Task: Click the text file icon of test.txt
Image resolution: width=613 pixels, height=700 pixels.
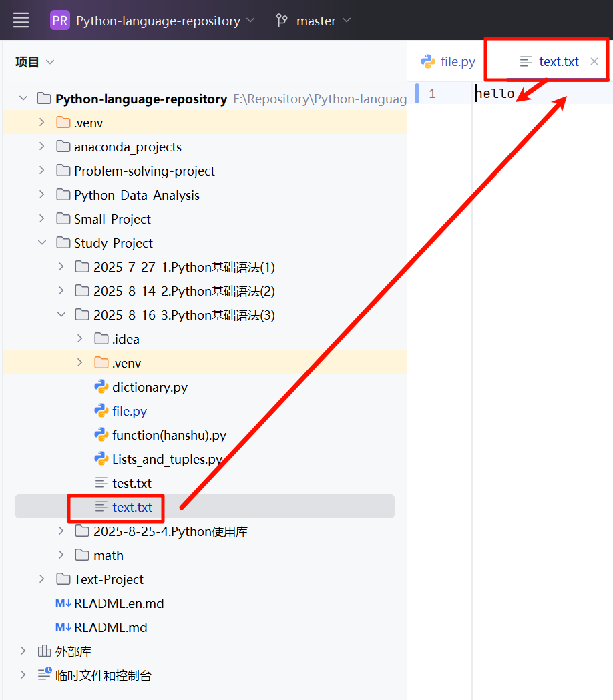Action: tap(101, 482)
